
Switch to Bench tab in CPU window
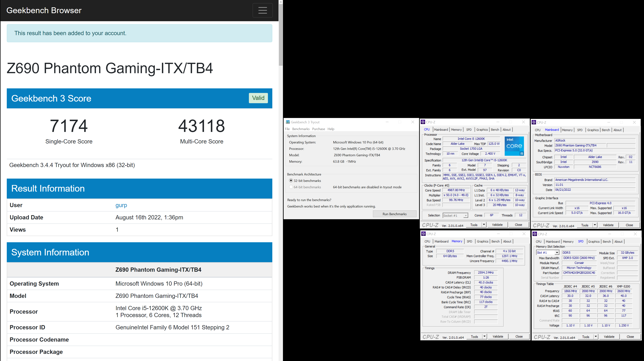click(x=495, y=130)
